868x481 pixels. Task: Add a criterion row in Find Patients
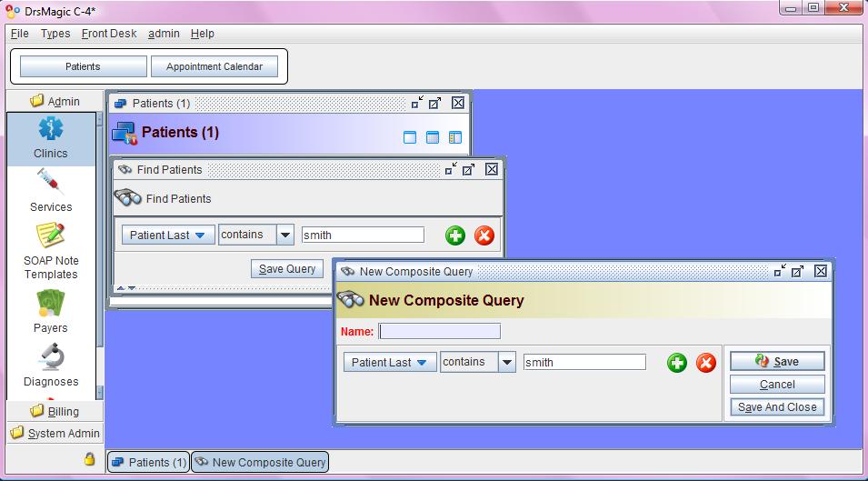click(455, 235)
